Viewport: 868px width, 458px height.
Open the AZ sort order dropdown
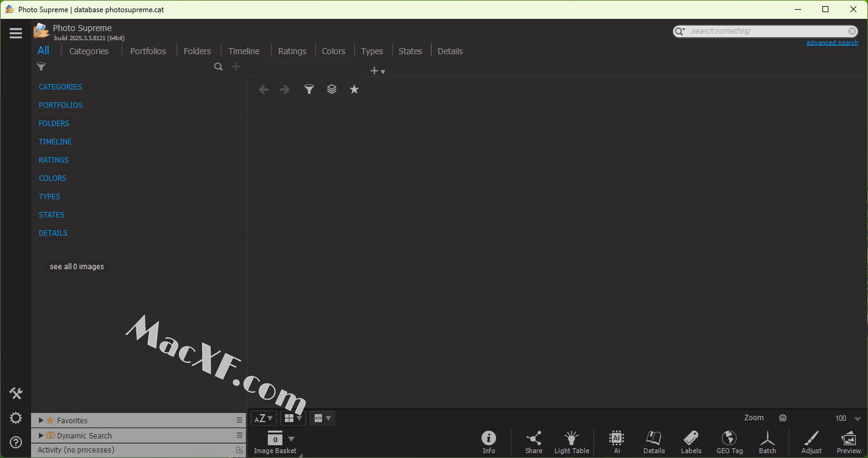click(x=264, y=418)
